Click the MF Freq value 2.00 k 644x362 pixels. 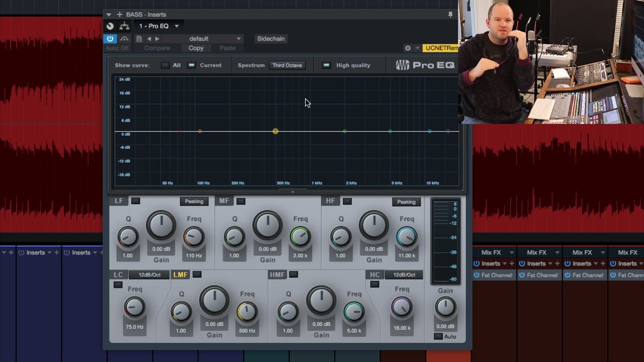click(x=300, y=256)
